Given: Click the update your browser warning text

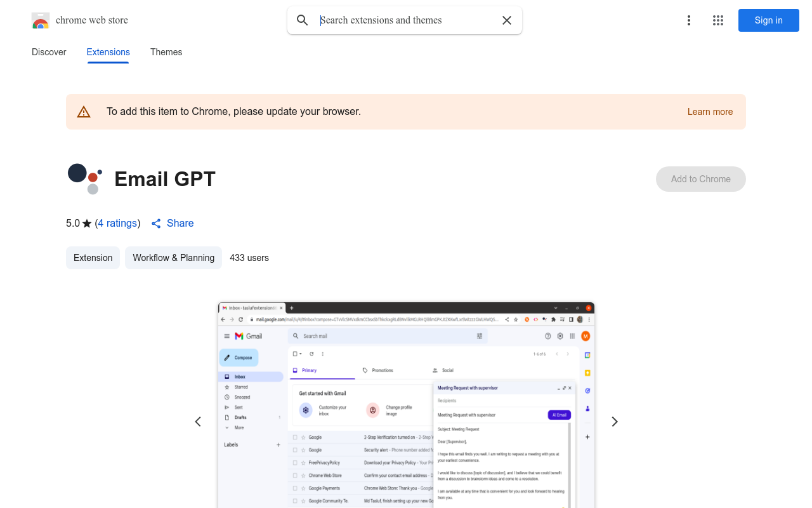Looking at the screenshot, I should (x=233, y=112).
